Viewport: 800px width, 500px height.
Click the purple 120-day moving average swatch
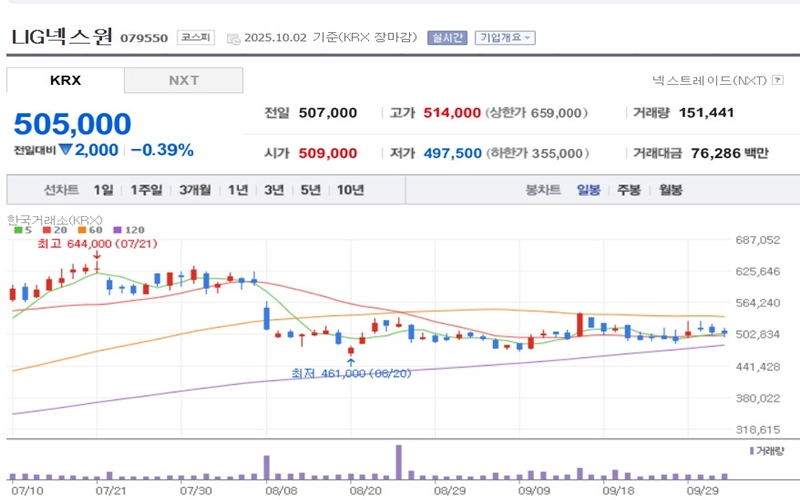pyautogui.click(x=118, y=230)
